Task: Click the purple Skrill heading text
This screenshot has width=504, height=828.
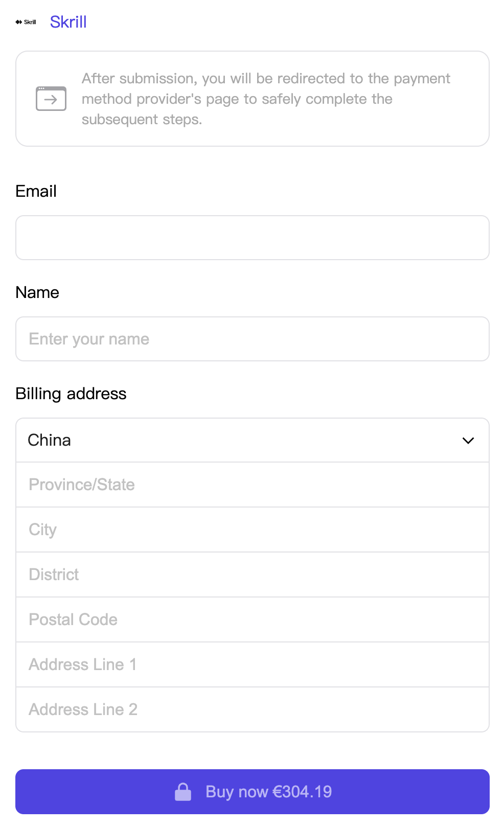Action: [68, 22]
